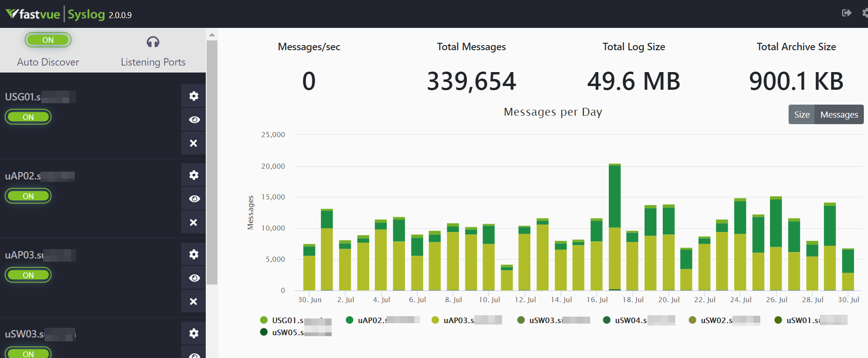This screenshot has height=358, width=868.
Task: Switch chart to Messages view
Action: pos(839,115)
